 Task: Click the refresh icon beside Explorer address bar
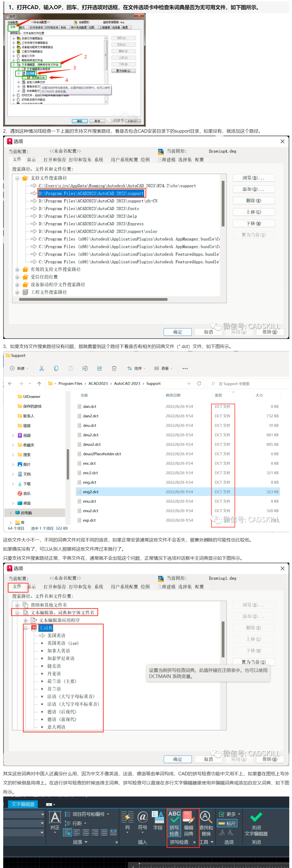pos(199,383)
